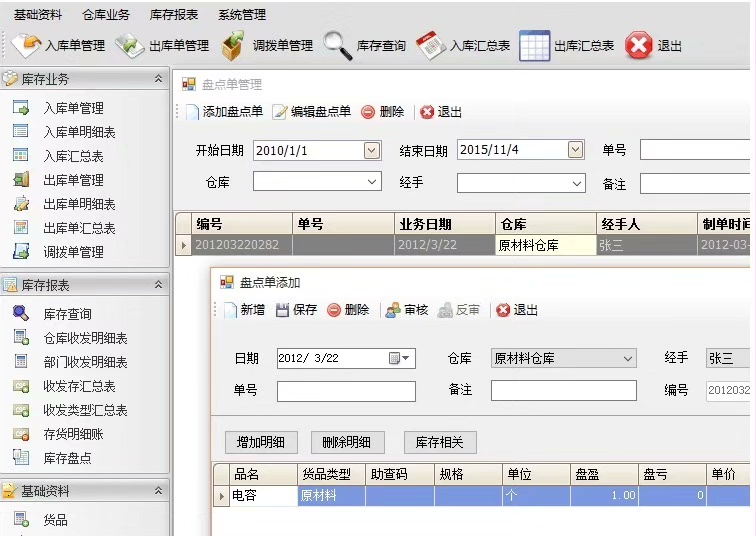Open the 仓库 dropdown showing 原材料仓库
The height and width of the screenshot is (536, 756).
pyautogui.click(x=564, y=358)
